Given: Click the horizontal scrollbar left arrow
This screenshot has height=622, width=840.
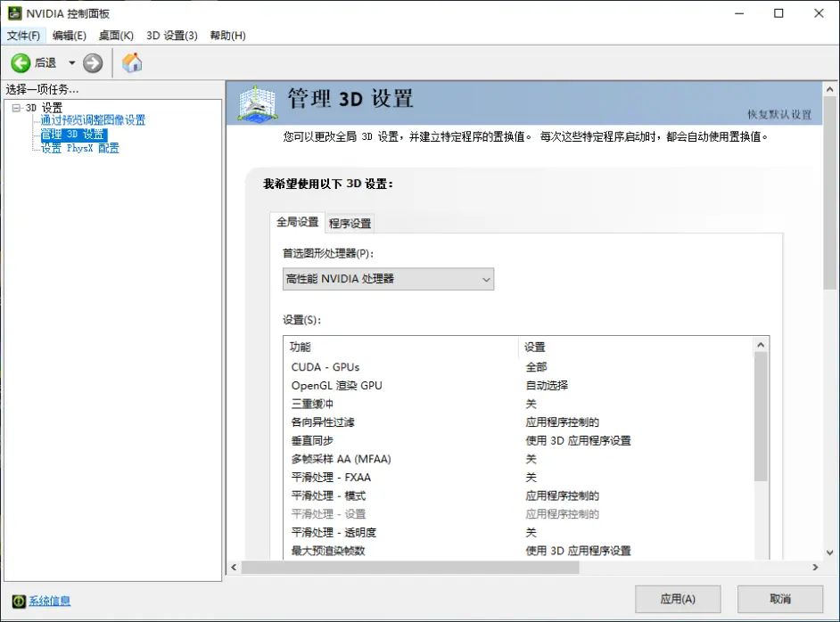Looking at the screenshot, I should coord(234,568).
